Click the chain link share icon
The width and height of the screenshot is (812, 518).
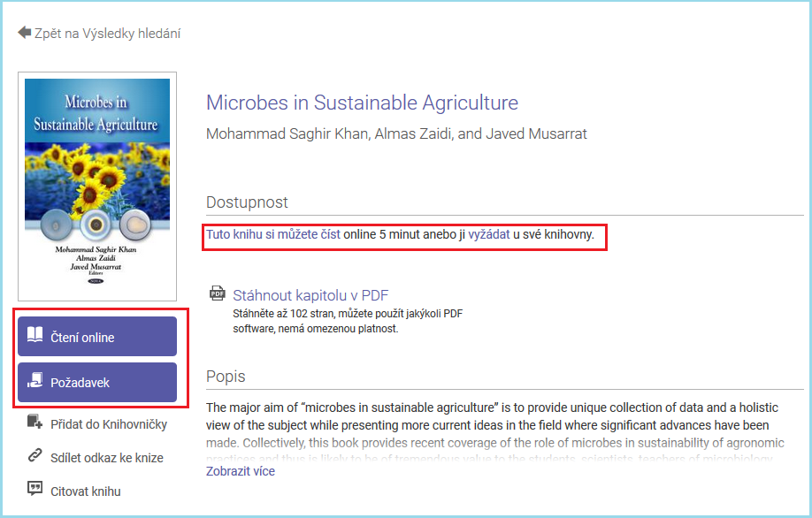click(x=35, y=457)
